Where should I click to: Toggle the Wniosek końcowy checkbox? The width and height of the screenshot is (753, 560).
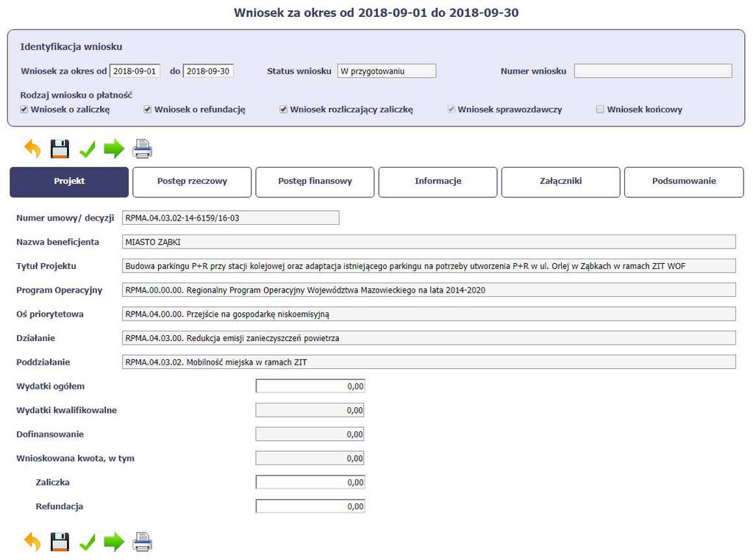600,110
